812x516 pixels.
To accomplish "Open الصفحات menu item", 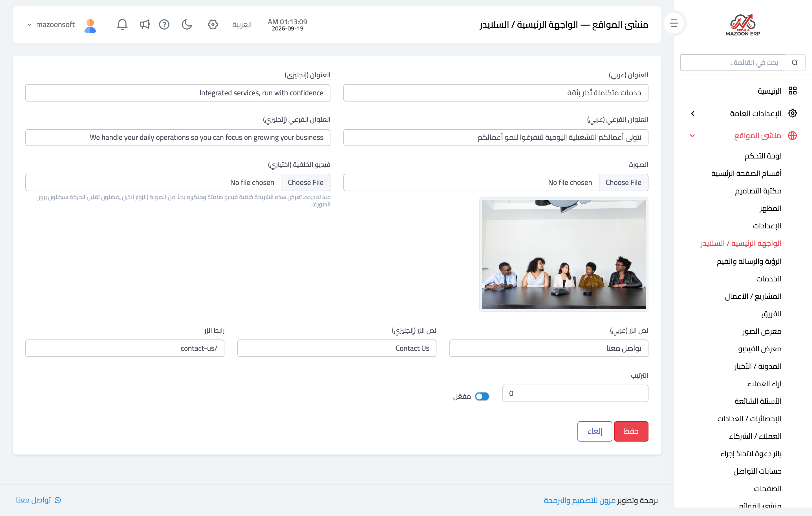I will [767, 489].
